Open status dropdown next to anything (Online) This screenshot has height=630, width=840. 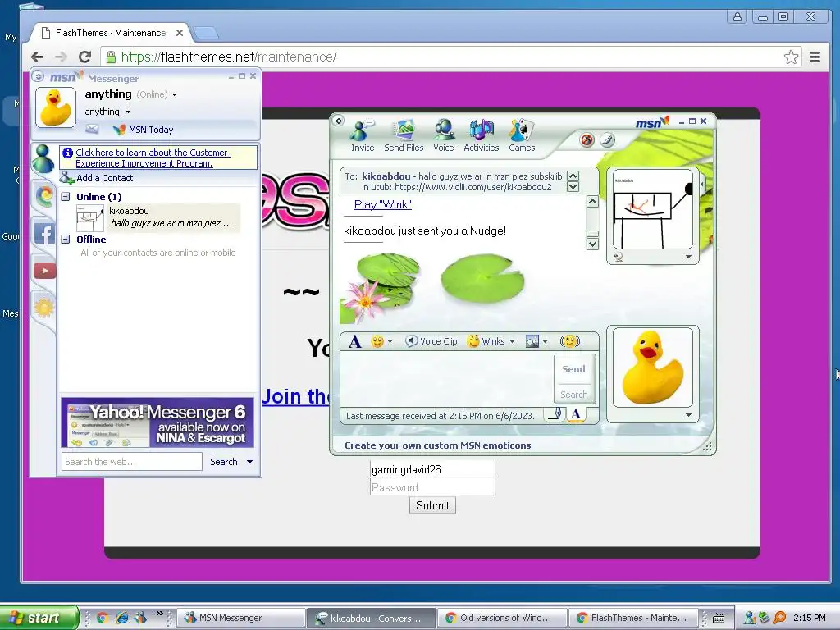pyautogui.click(x=174, y=95)
